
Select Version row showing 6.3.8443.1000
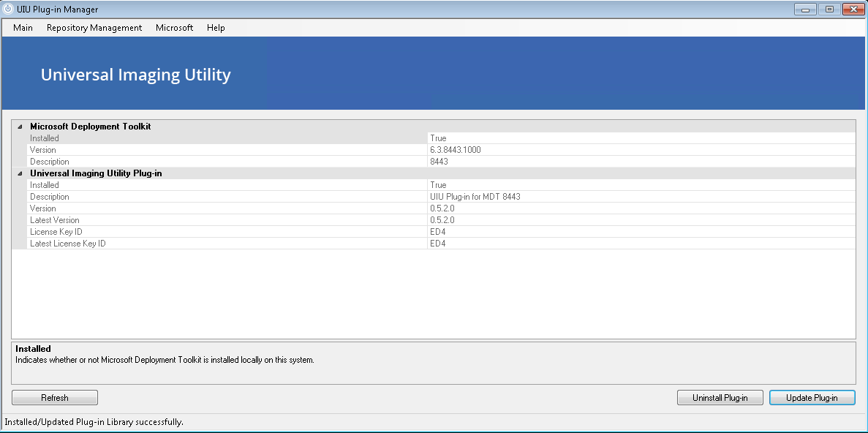(x=441, y=150)
